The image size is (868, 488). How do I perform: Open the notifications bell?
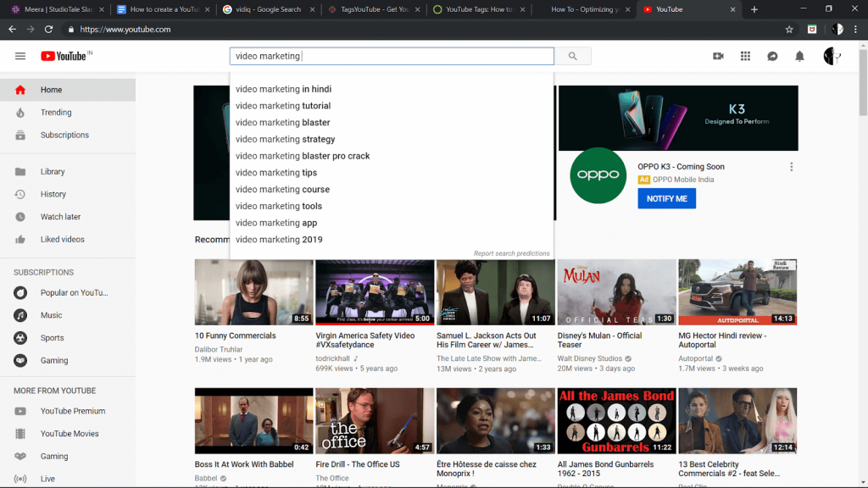[x=799, y=56]
